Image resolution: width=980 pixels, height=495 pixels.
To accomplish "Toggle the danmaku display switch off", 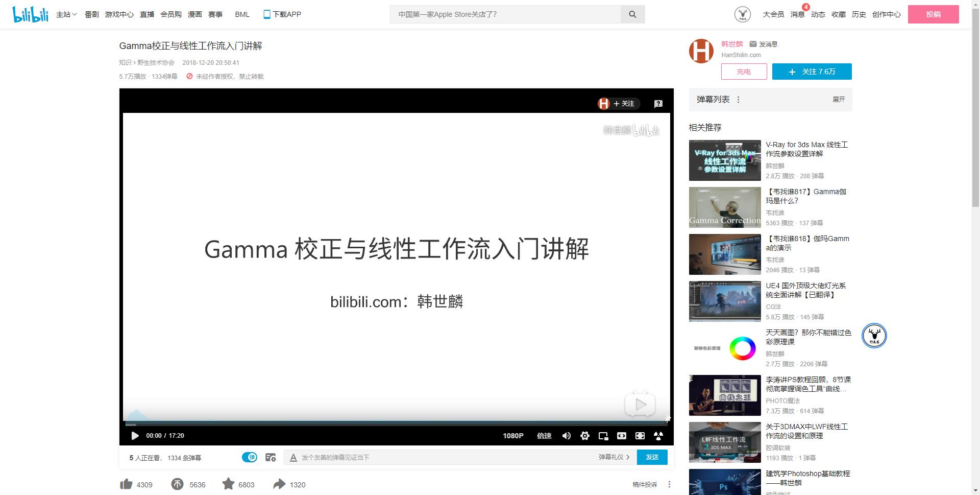I will pos(250,457).
